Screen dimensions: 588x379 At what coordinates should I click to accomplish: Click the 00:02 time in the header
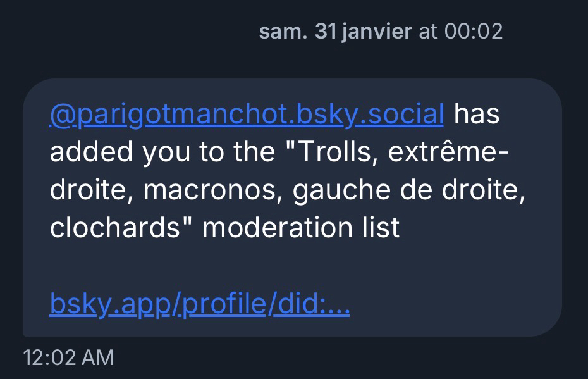tap(474, 32)
